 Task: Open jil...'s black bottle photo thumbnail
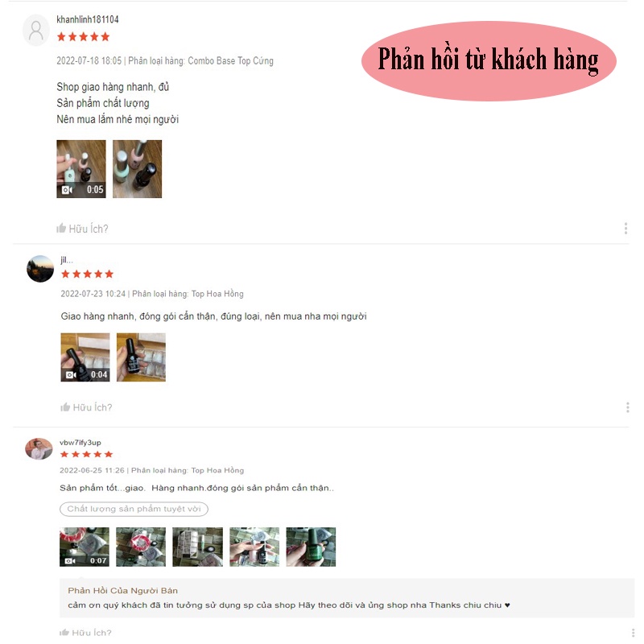coord(141,357)
